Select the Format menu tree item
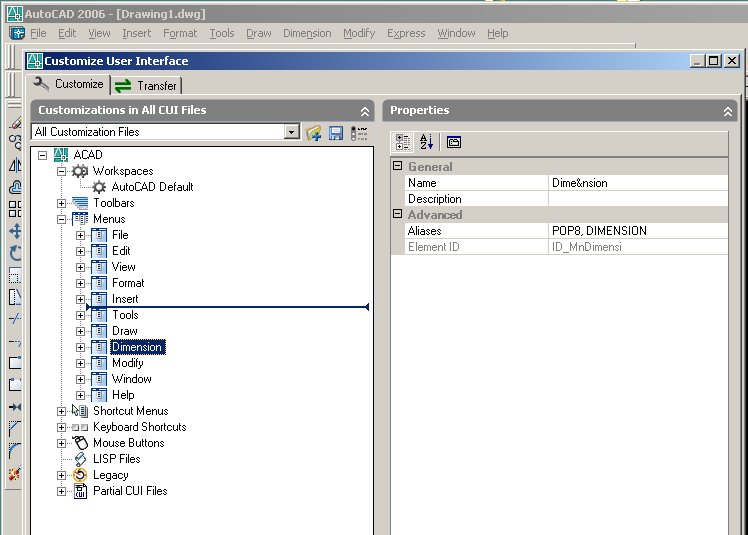This screenshot has width=748, height=535. [128, 283]
